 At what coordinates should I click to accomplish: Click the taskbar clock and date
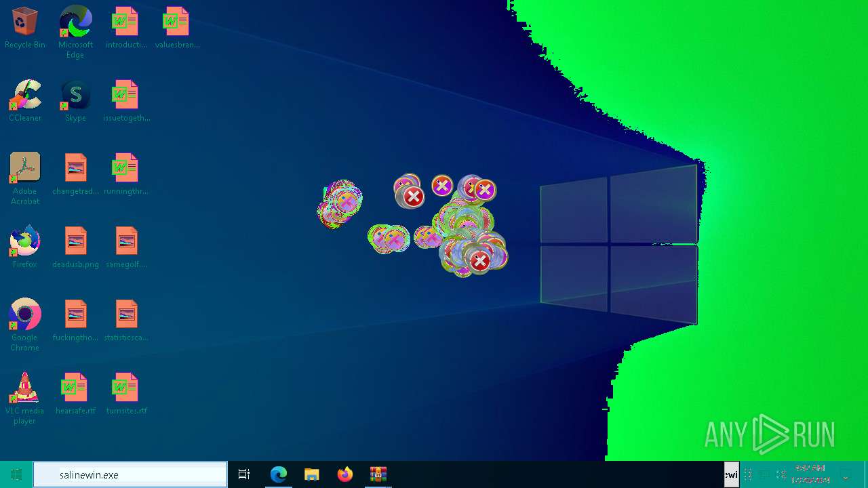point(810,474)
